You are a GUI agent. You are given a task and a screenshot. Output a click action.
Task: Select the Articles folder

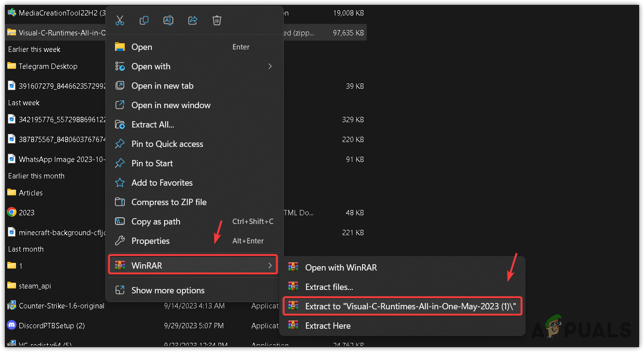tap(31, 193)
